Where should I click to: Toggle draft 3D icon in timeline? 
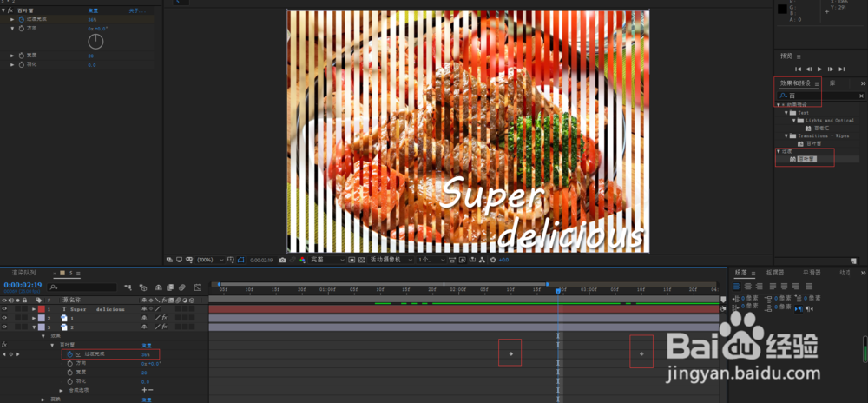(143, 287)
